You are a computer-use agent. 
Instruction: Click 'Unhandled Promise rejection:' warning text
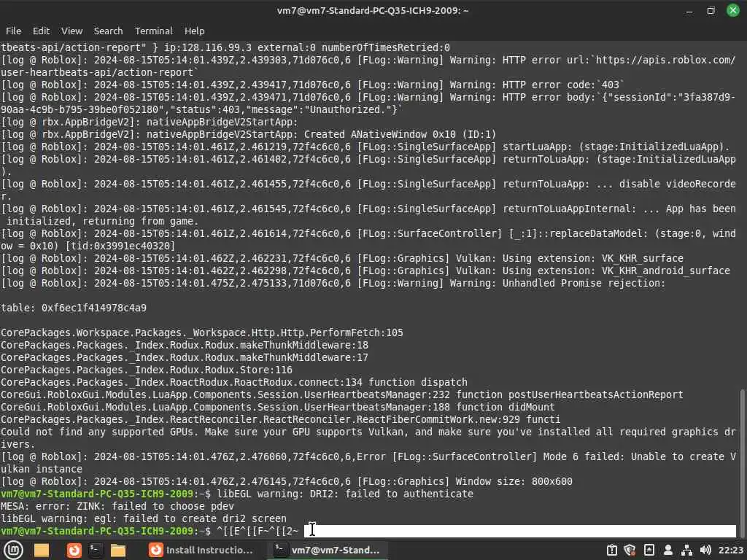[584, 283]
